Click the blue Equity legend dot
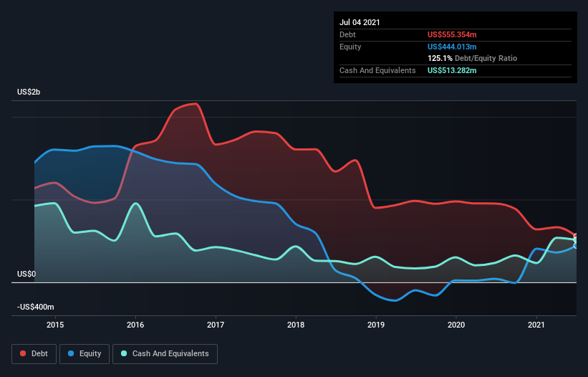This screenshot has width=588, height=377. [71, 353]
